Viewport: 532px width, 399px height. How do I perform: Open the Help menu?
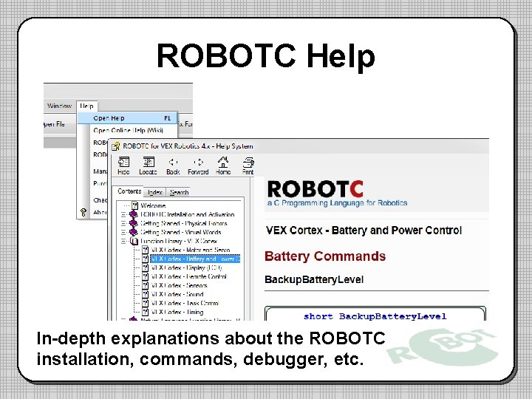tap(86, 106)
